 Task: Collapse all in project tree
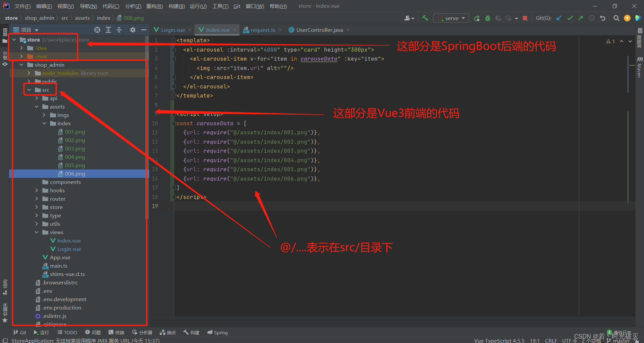pos(119,30)
